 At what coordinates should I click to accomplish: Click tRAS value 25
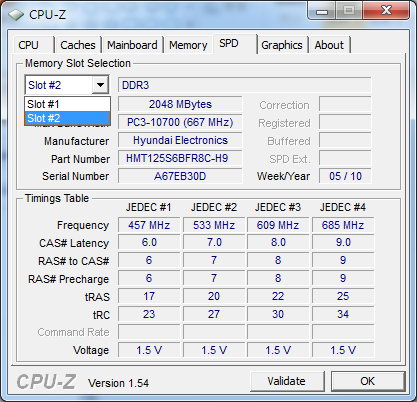[343, 296]
